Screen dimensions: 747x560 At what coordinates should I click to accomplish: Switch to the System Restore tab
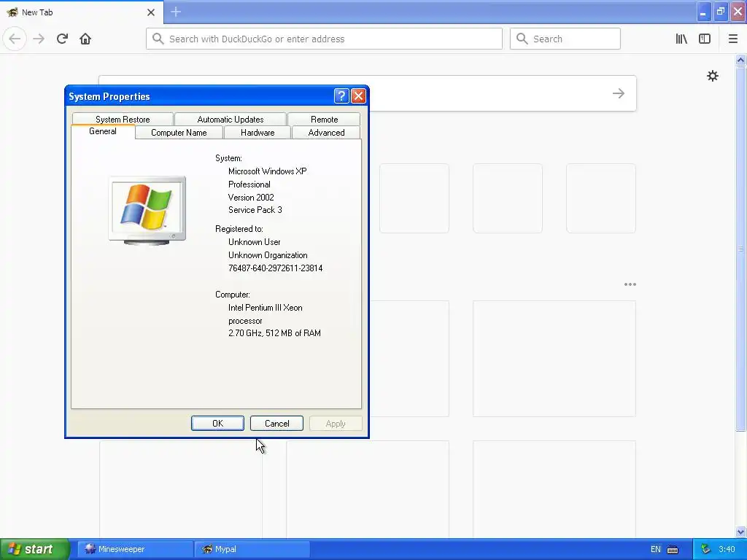point(123,119)
